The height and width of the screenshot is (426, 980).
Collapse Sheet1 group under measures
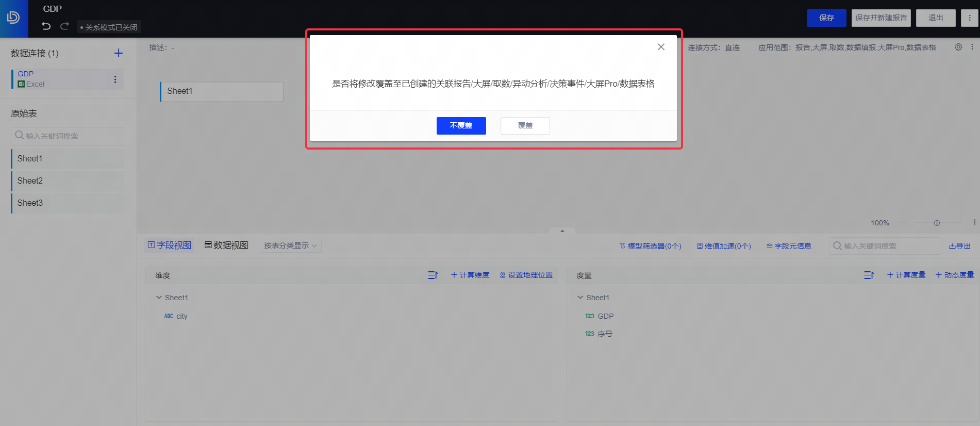580,298
